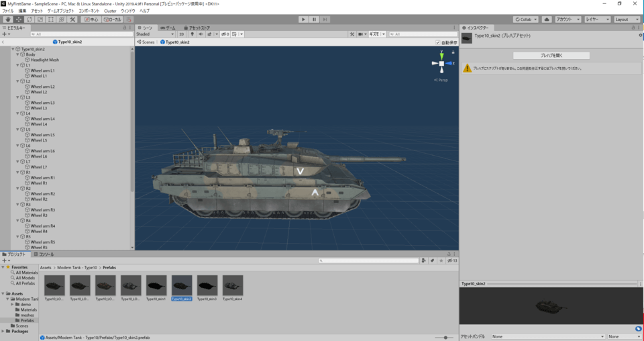
Task: Click the Play button
Action: pyautogui.click(x=303, y=19)
